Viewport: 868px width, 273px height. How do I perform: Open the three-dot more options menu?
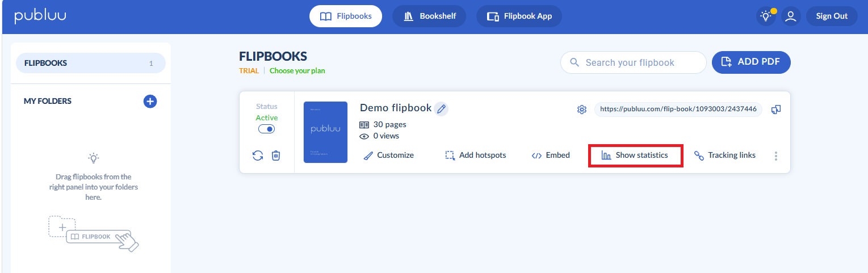(776, 156)
